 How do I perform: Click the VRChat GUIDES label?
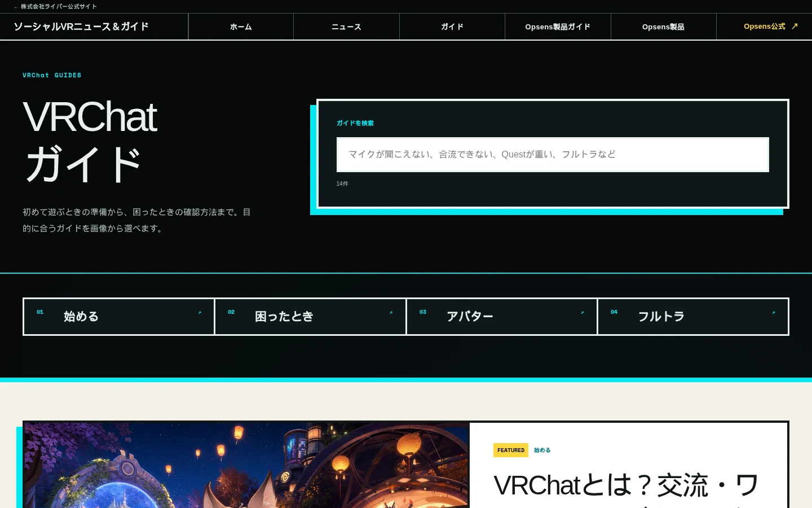click(x=52, y=75)
